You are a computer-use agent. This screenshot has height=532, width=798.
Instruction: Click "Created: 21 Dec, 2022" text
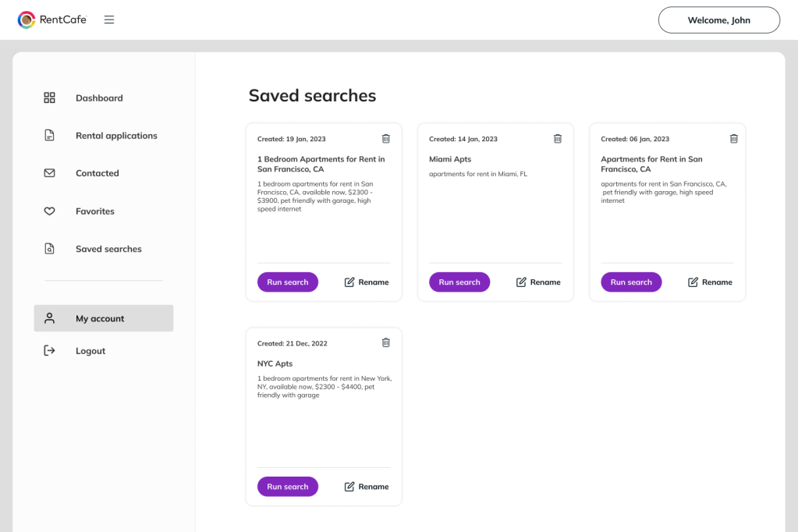click(292, 344)
